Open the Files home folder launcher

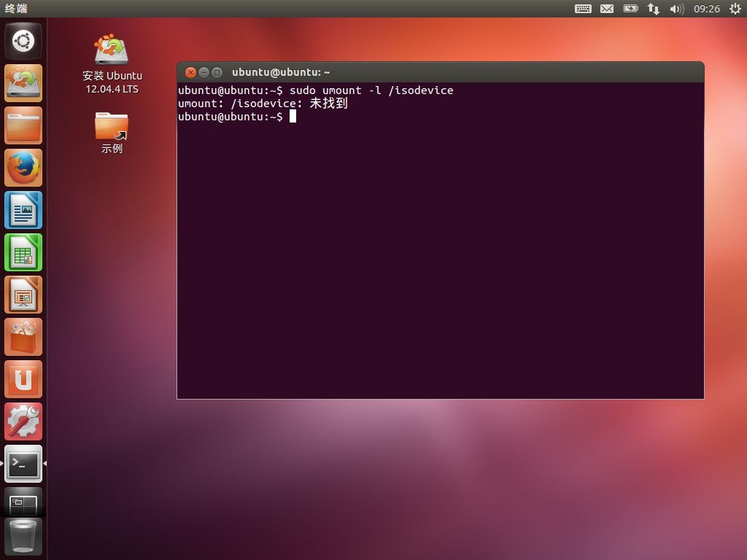tap(23, 125)
